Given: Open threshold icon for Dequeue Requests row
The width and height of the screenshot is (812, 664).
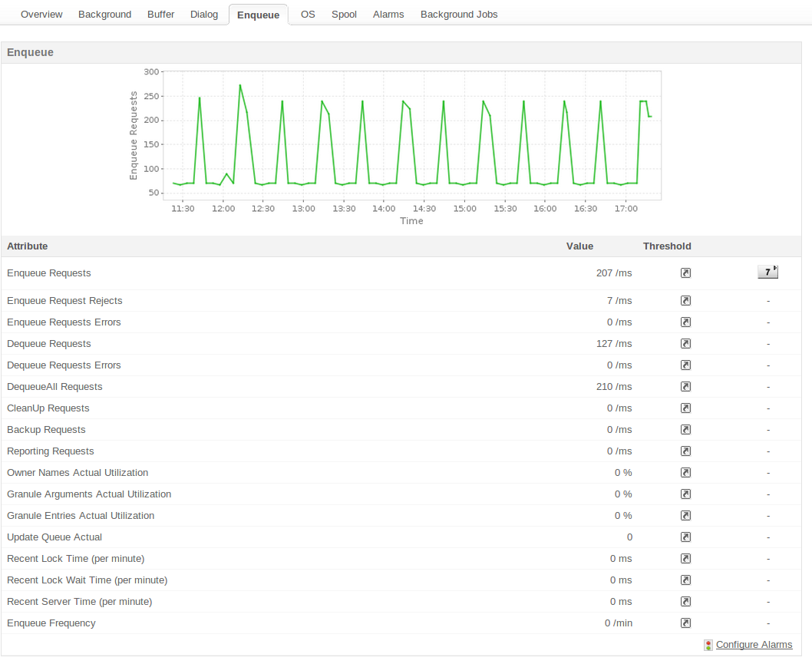Looking at the screenshot, I should [685, 344].
